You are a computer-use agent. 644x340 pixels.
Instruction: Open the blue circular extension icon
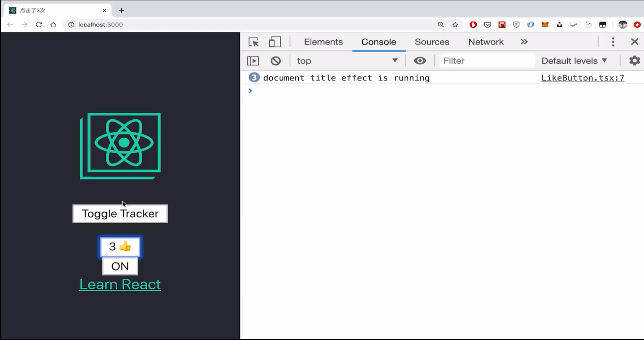coord(530,24)
